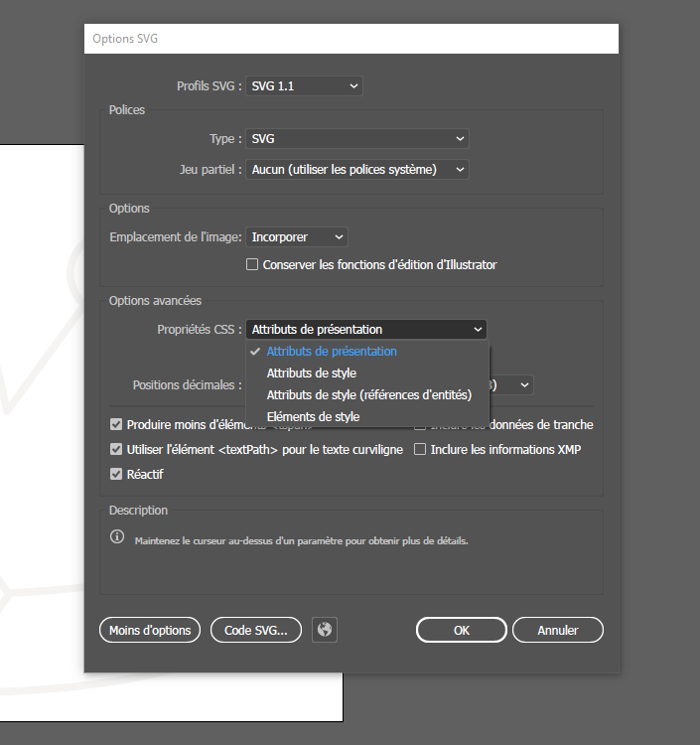Enable Conserver les fonctions d'édition d'Illustrator

253,265
